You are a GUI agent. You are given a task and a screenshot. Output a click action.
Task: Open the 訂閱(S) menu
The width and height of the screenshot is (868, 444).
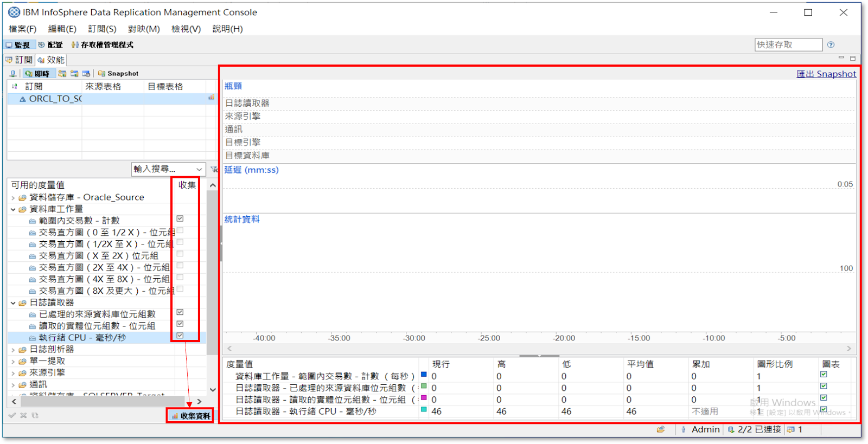tap(102, 29)
